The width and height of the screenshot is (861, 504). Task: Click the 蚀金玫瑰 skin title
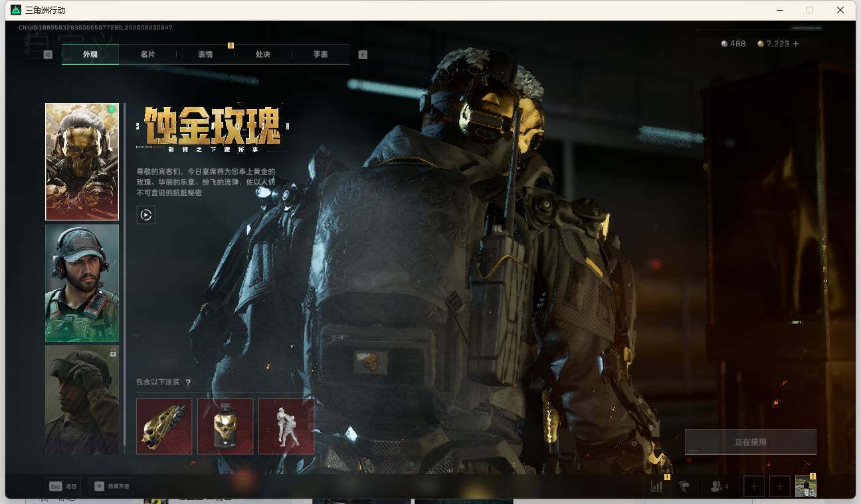(213, 126)
